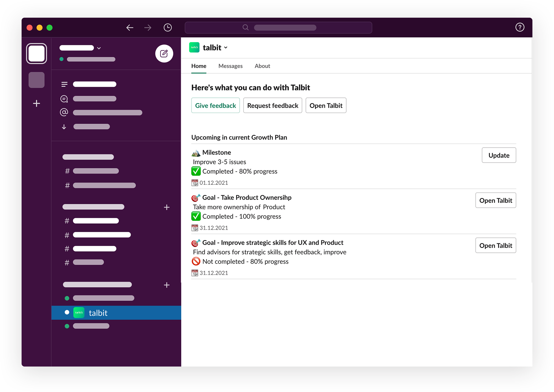This screenshot has height=392, width=554.
Task: Click the red Not completed icon
Action: 196,261
